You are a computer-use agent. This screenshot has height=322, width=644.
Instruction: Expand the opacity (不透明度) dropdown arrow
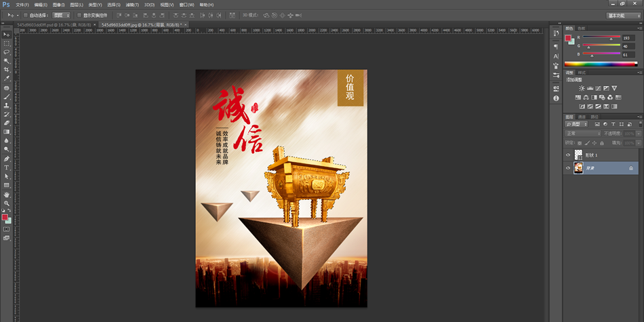coord(639,134)
